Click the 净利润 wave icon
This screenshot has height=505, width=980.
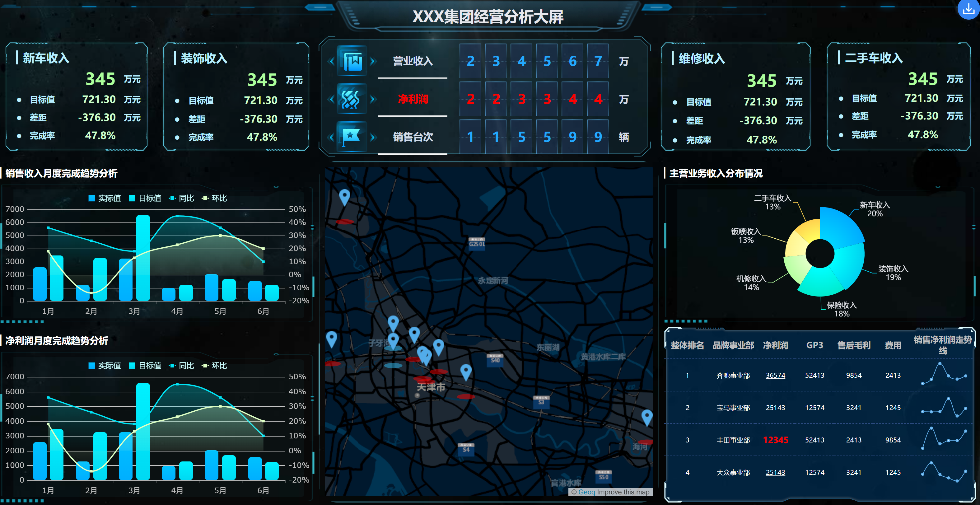coord(352,99)
